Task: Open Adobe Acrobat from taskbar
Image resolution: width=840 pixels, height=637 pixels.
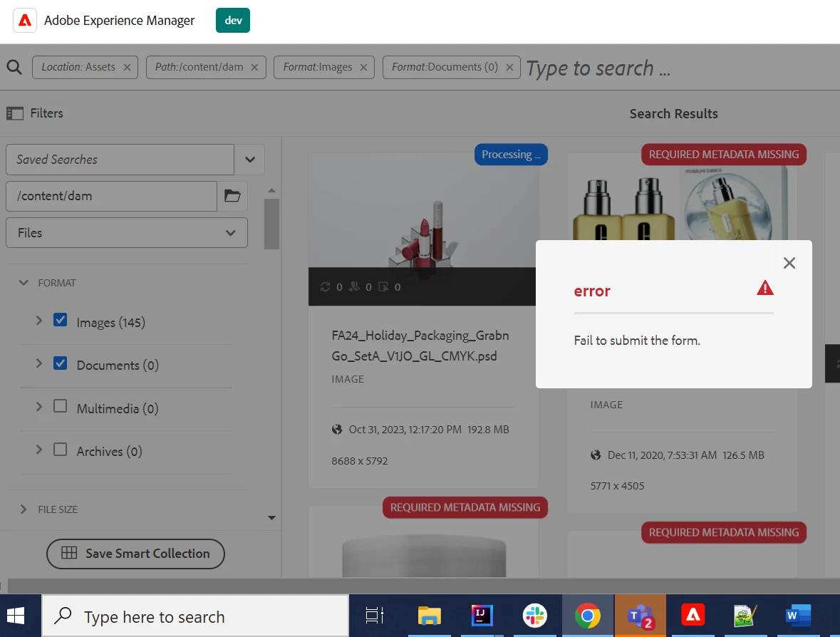Action: tap(693, 616)
